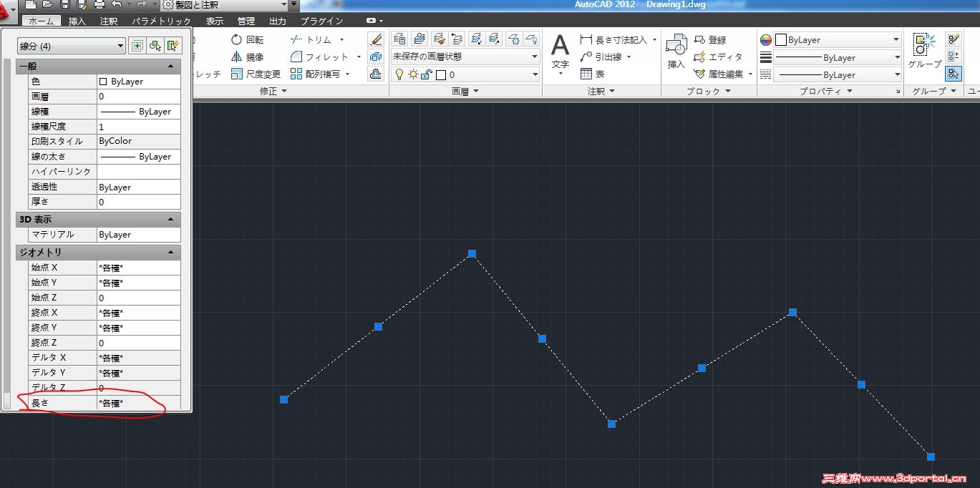Click the Offset icon in Modify panel
The height and width of the screenshot is (488, 980).
point(376,74)
